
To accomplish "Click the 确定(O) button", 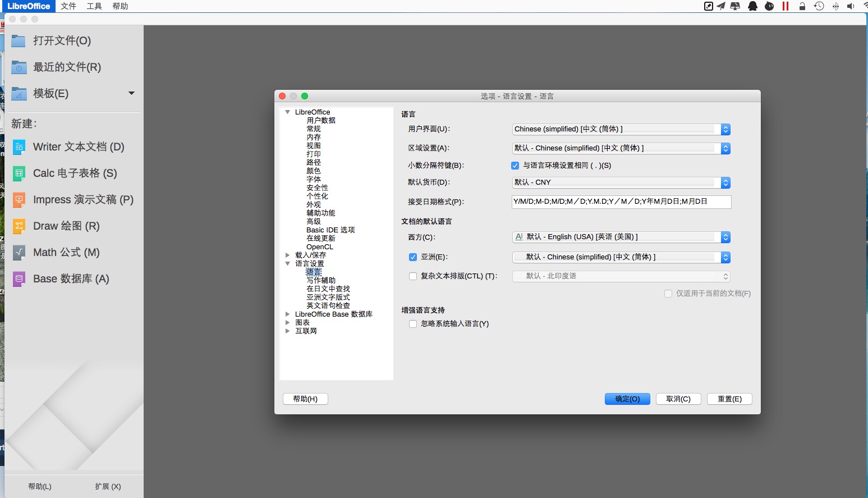I will [x=627, y=399].
